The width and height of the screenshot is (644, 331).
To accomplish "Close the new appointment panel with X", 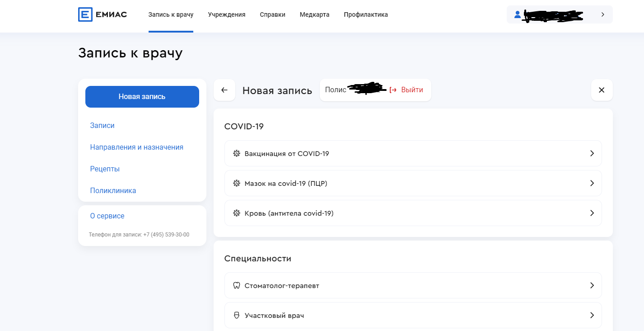I will point(602,90).
